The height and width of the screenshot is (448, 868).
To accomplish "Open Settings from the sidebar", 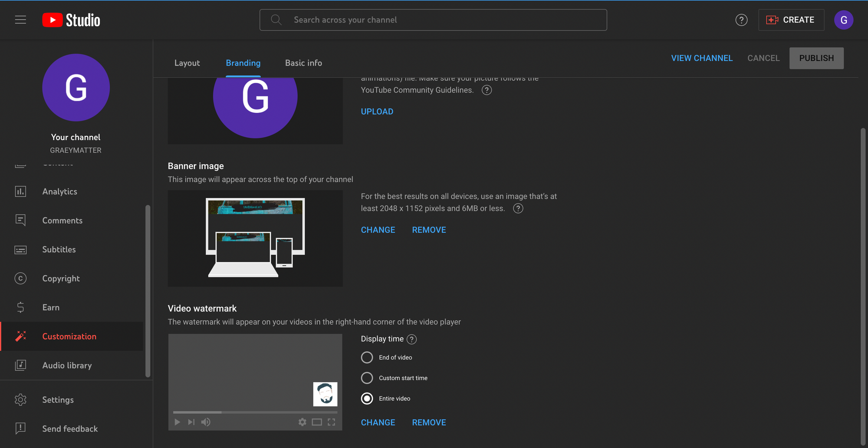I will (58, 400).
